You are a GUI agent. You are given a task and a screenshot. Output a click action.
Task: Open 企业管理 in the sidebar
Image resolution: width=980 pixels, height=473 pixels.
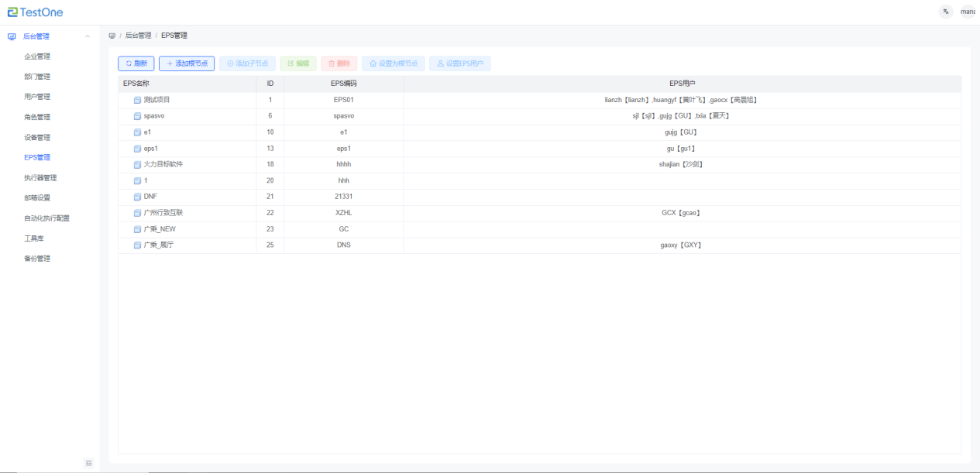(37, 57)
